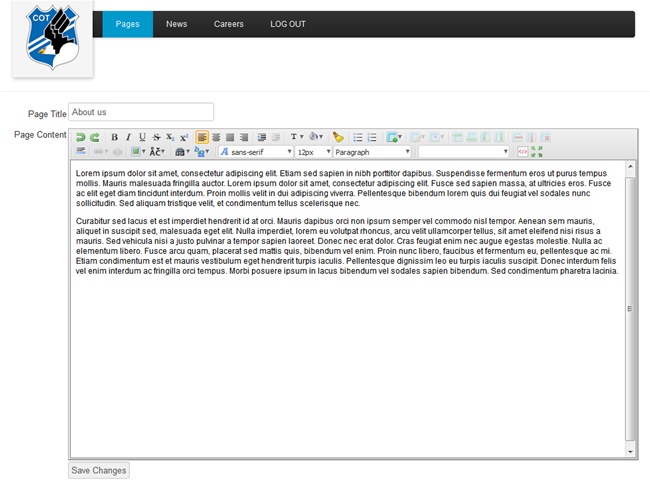Open the insert table dropdown
Image resolution: width=650 pixels, height=497 pixels.
394,137
